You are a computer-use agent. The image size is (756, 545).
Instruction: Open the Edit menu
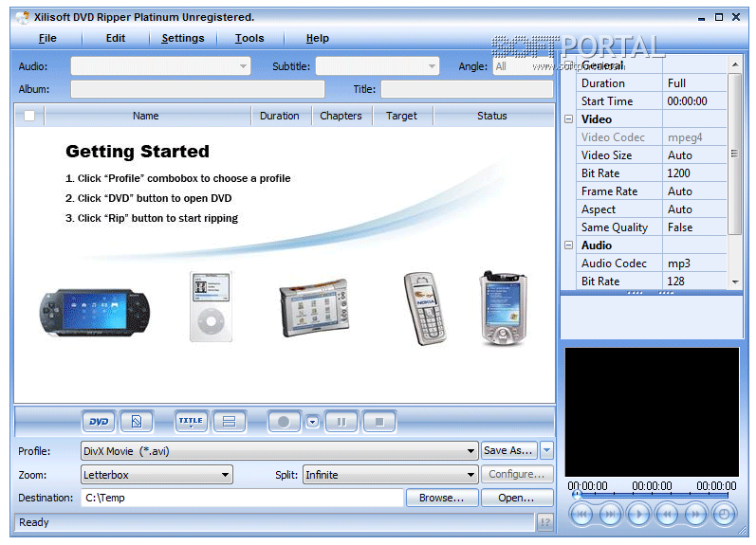[116, 38]
